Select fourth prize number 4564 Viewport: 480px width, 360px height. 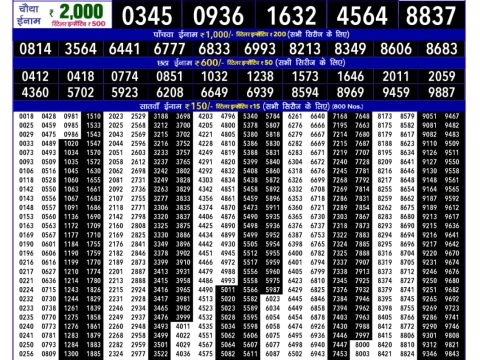[362, 16]
